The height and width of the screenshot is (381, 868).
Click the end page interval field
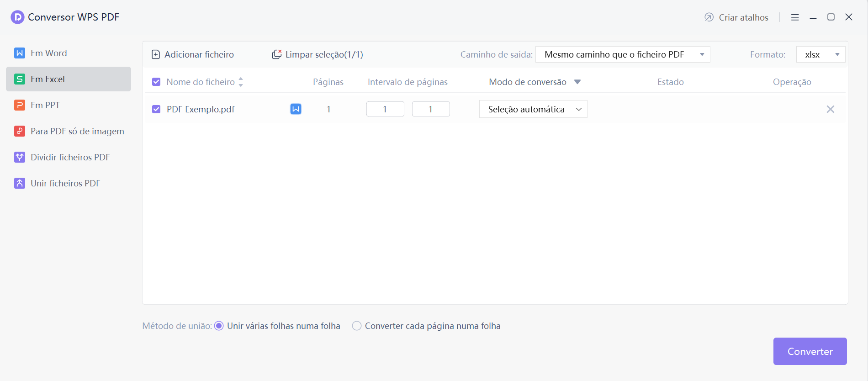click(431, 109)
